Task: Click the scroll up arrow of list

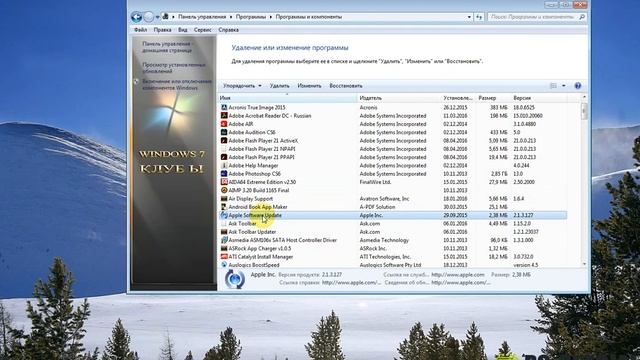Action: [584, 97]
